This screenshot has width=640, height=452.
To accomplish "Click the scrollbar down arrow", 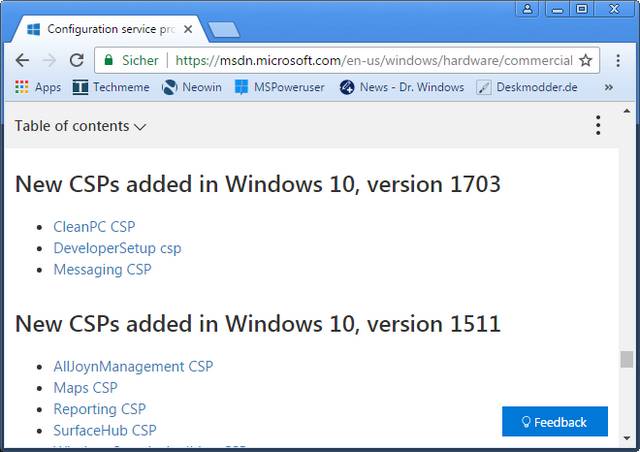I will click(x=627, y=438).
